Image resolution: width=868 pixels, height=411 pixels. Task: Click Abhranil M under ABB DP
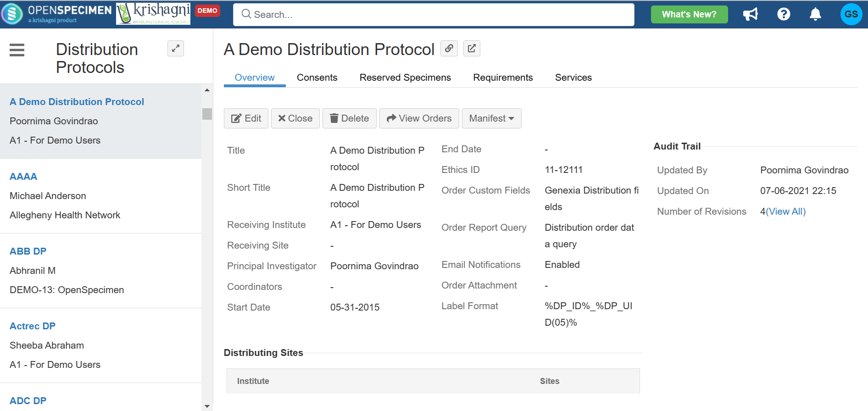pyautogui.click(x=33, y=271)
